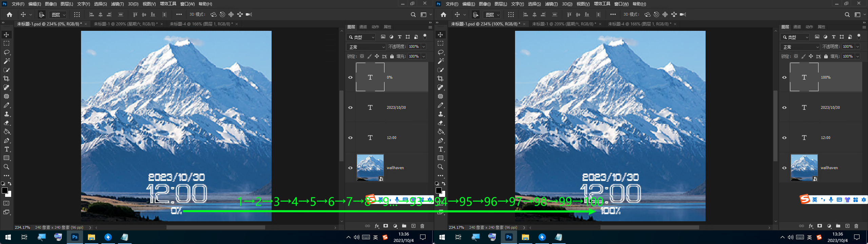Select the Crop tool in left Photoshop window
The width and height of the screenshot is (868, 244).
[6, 79]
